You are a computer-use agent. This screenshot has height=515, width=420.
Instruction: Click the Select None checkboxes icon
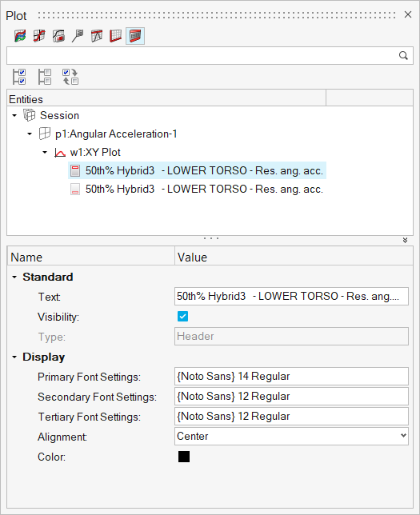coord(45,77)
